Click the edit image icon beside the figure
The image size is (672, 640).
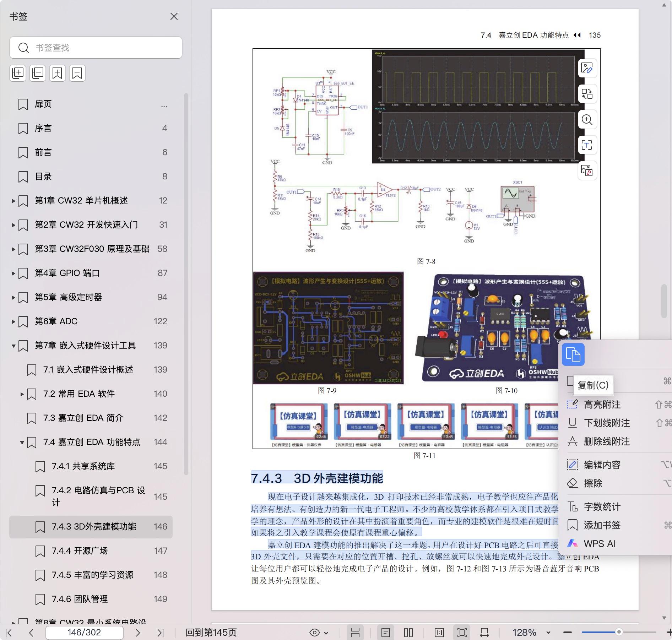click(587, 68)
